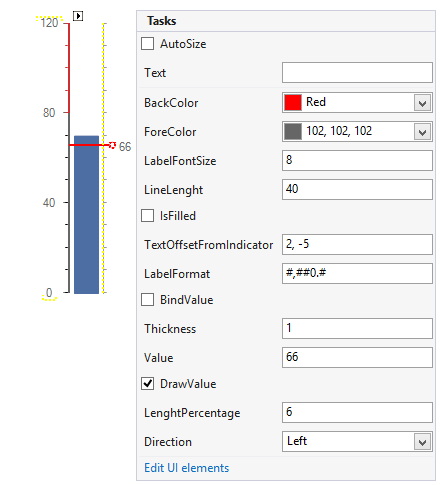
Task: Check the IsFilled option
Action: click(147, 216)
